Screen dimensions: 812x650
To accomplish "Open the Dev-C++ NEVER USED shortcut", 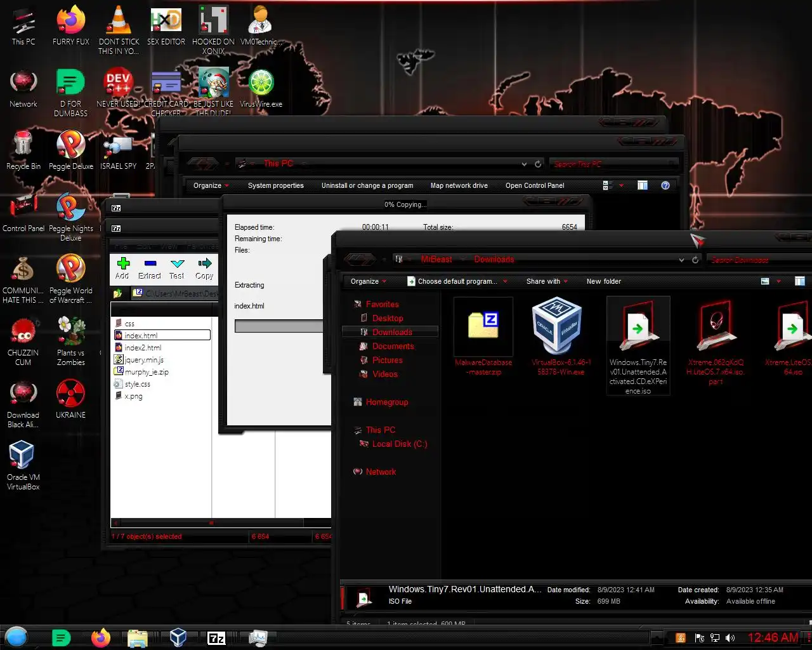I will click(x=118, y=88).
